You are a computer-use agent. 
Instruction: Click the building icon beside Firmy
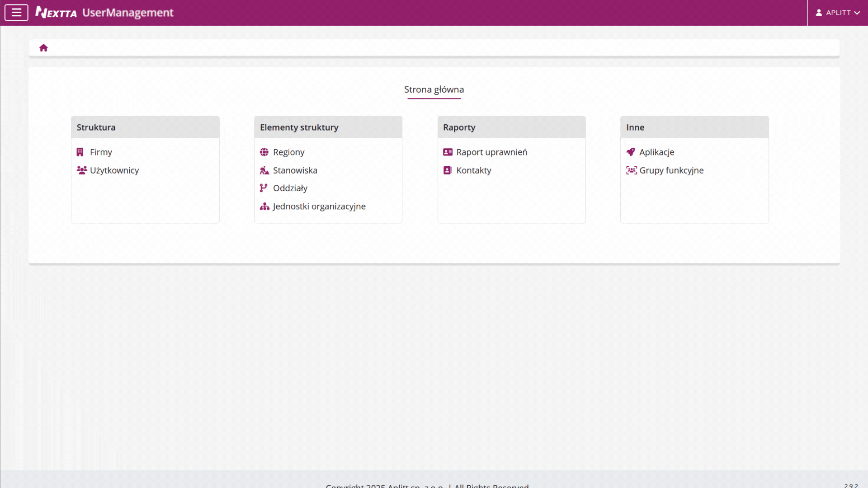(80, 152)
